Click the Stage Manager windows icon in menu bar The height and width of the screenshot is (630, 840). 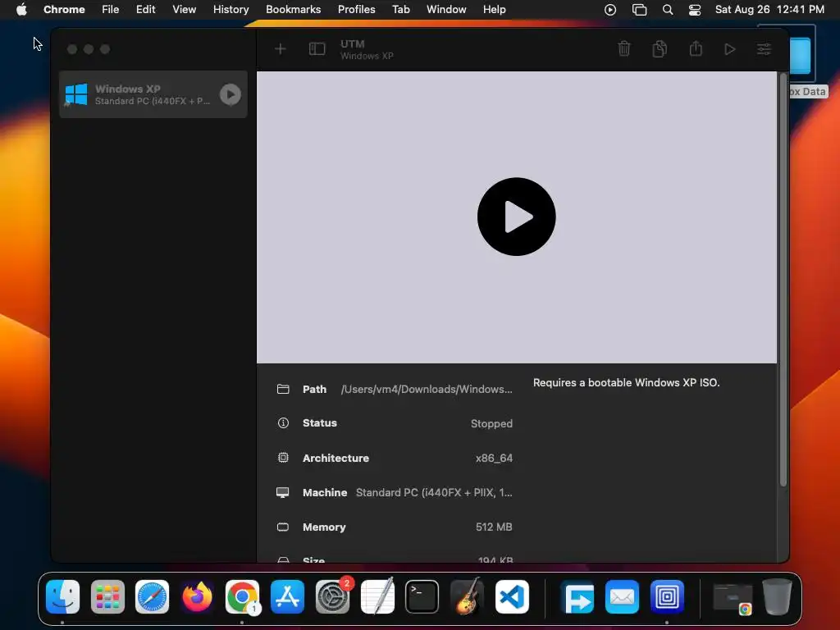tap(640, 10)
